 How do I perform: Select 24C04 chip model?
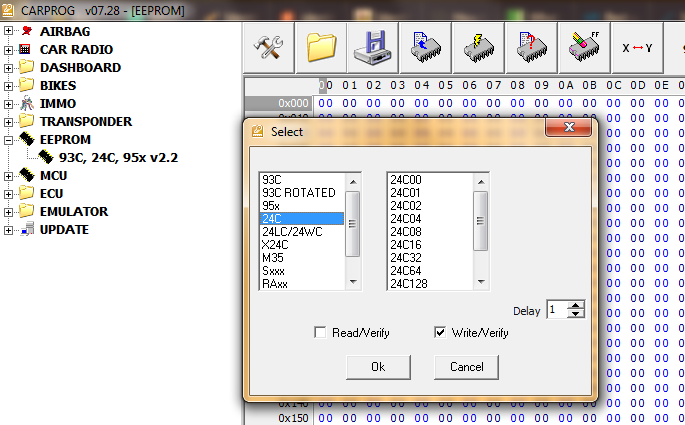click(x=430, y=218)
